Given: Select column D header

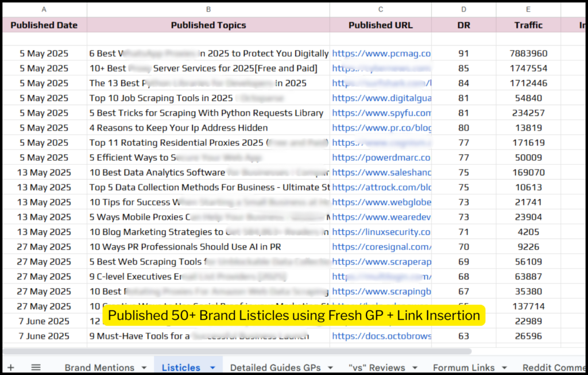Looking at the screenshot, I should pyautogui.click(x=464, y=9).
